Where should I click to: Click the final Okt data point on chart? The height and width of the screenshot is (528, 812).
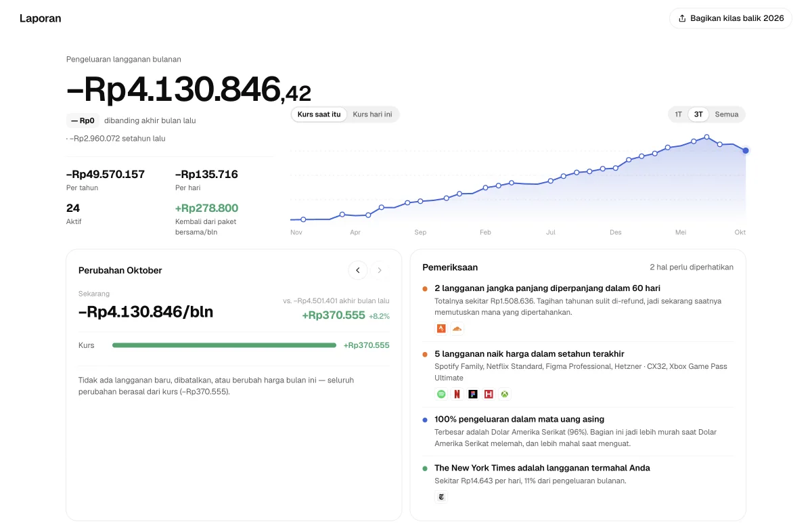point(746,150)
